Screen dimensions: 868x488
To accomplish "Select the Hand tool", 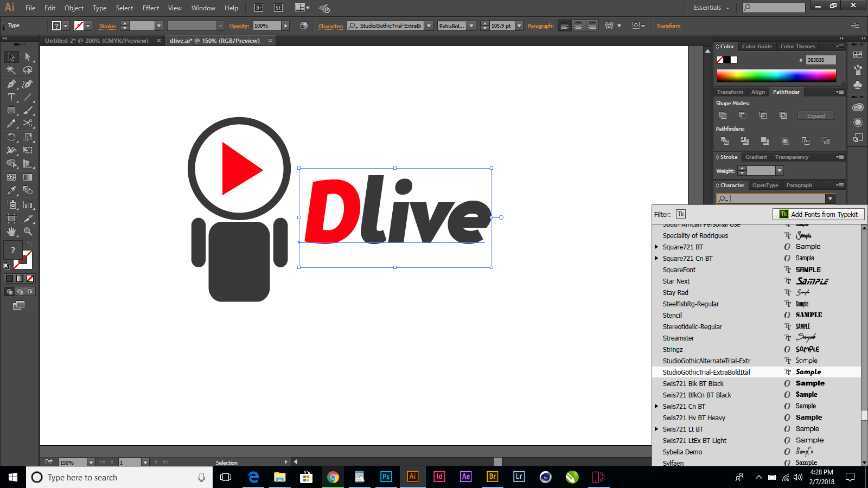I will tap(10, 231).
